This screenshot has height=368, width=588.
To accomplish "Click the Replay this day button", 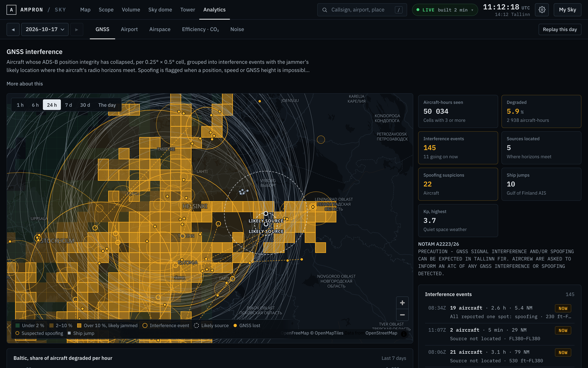I will [560, 29].
